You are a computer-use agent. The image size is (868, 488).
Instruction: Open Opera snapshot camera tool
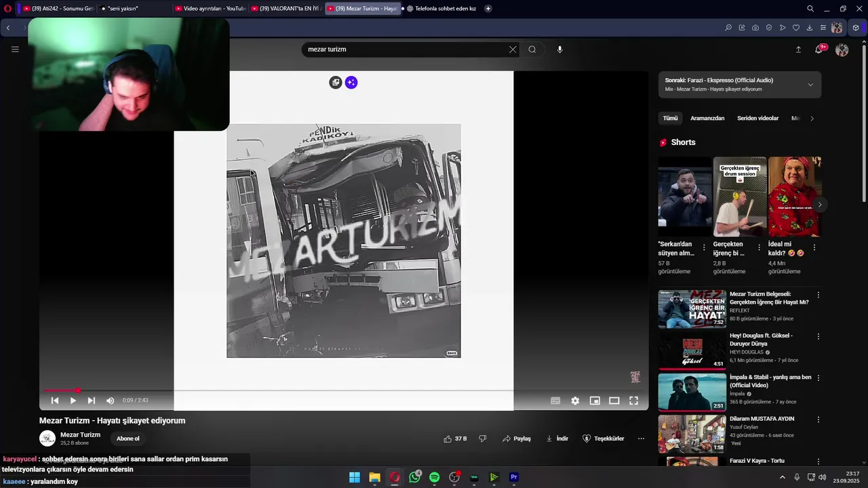[x=755, y=28]
